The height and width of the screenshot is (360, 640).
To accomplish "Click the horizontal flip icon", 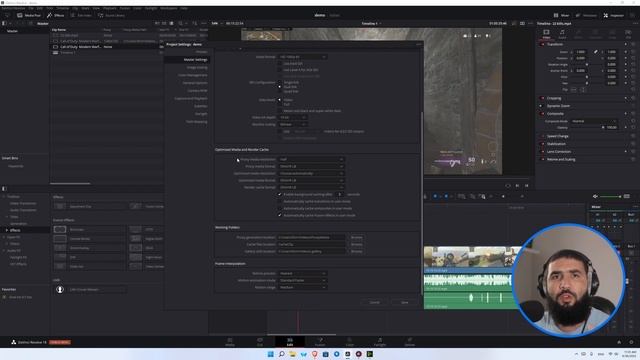I will [574, 89].
